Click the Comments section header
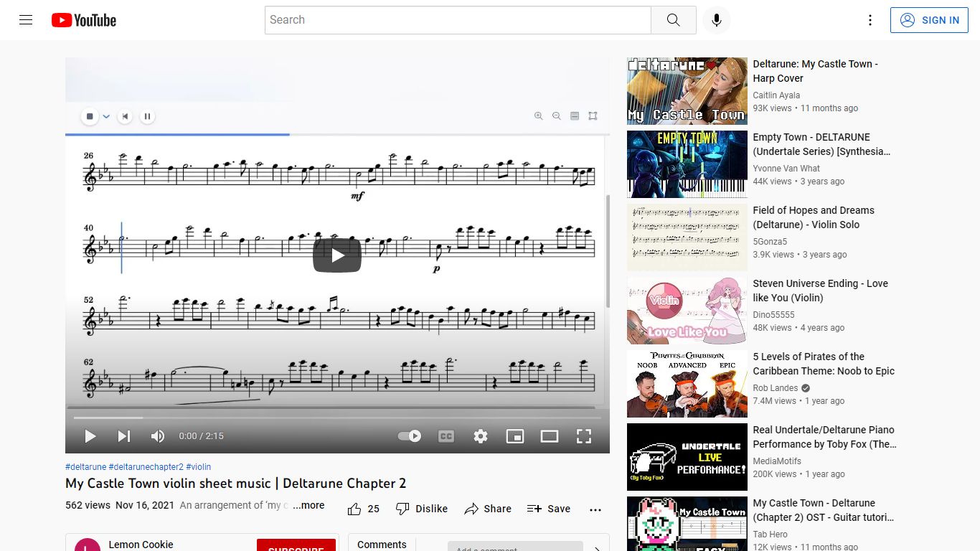The height and width of the screenshot is (551, 980). click(x=382, y=545)
